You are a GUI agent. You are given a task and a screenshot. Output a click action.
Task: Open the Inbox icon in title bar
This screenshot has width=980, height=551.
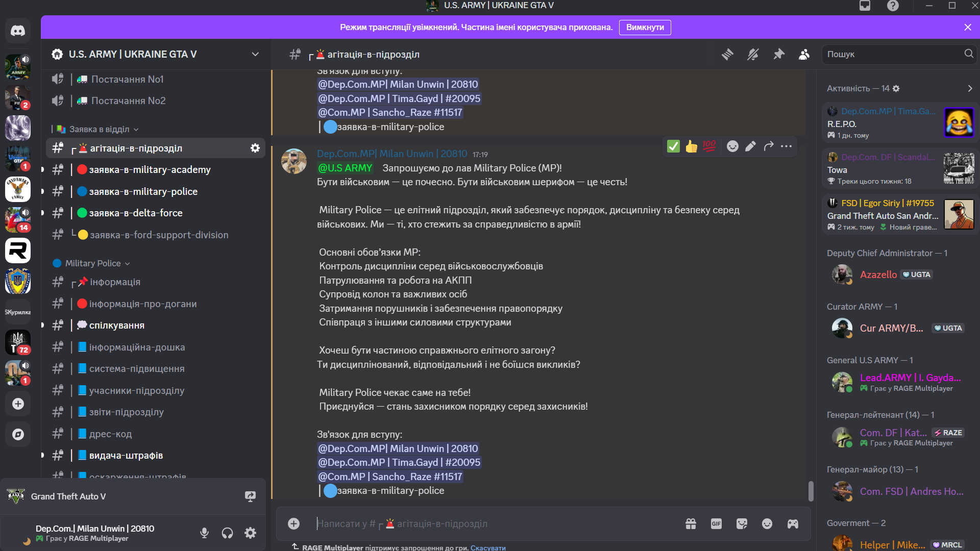pos(865,6)
